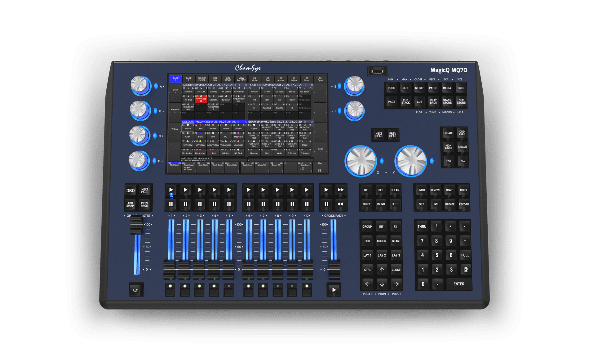Tap the down arrow PGDN key

(x=382, y=284)
